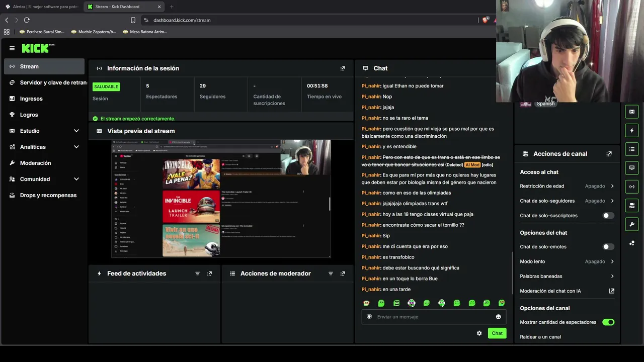Enable Chat de solo-emotes switch
The height and width of the screenshot is (362, 644).
click(608, 247)
